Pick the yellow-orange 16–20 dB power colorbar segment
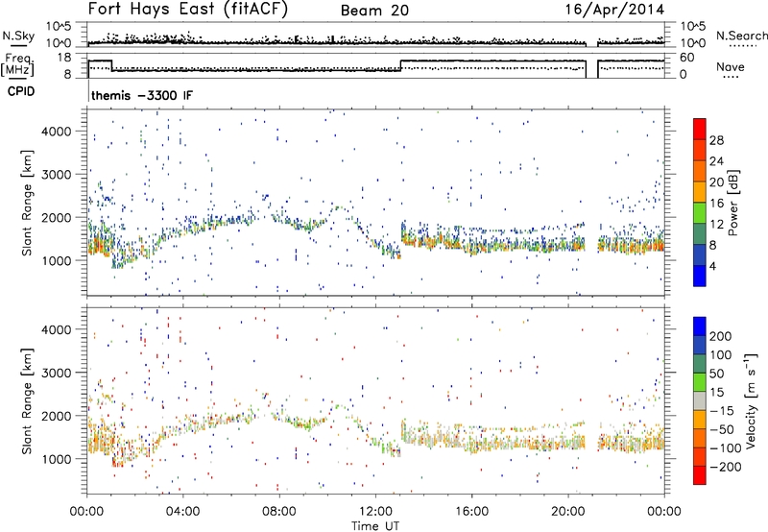768x532 pixels. (x=700, y=192)
